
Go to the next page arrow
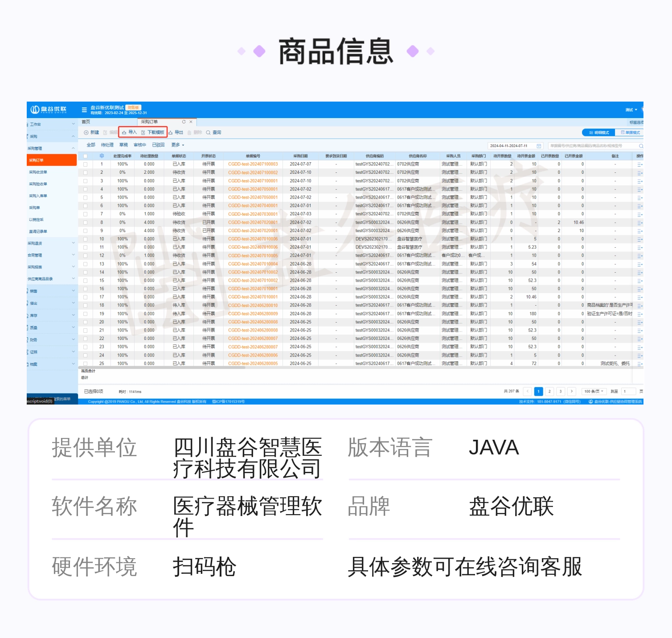[x=572, y=391]
